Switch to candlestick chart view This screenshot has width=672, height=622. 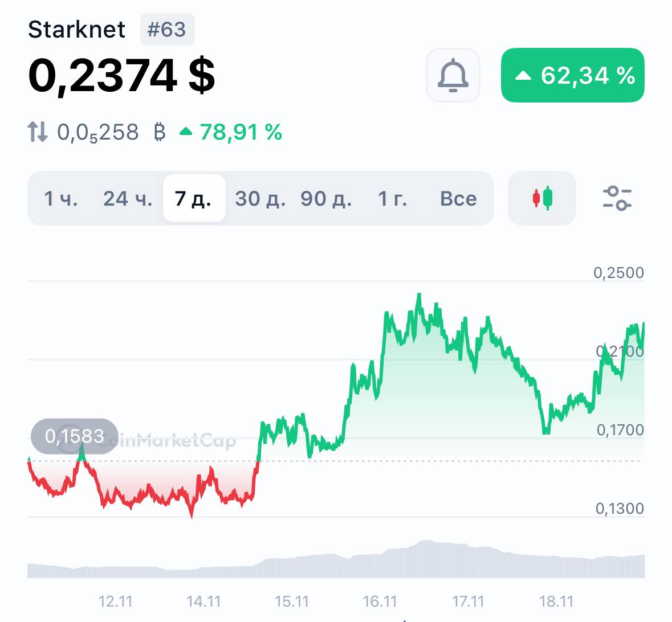tap(542, 198)
